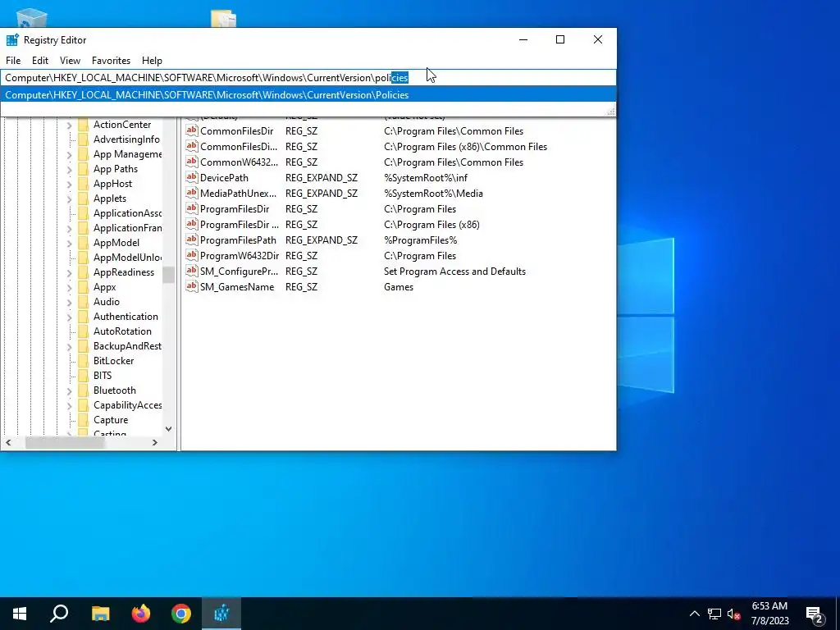Click the DevicePath string value icon

click(x=192, y=177)
